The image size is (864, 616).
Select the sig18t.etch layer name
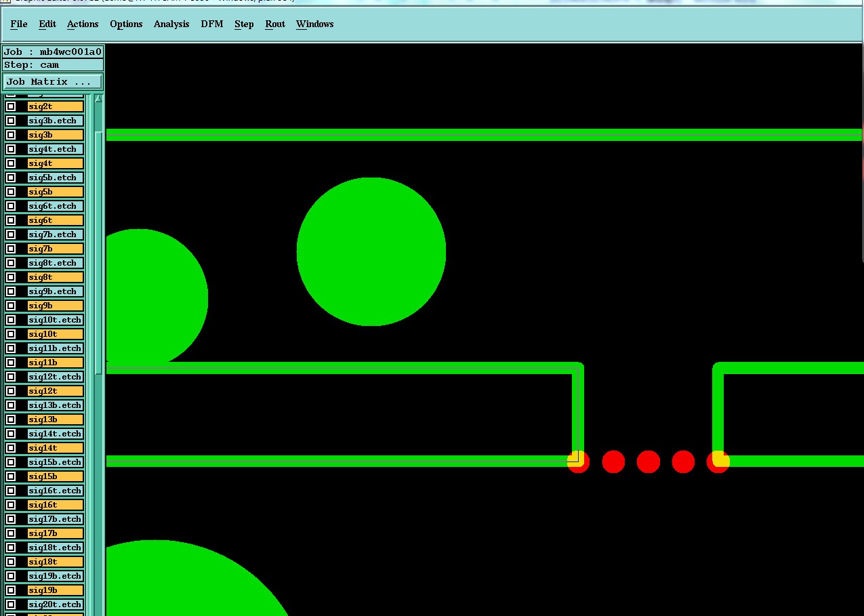[x=56, y=548]
